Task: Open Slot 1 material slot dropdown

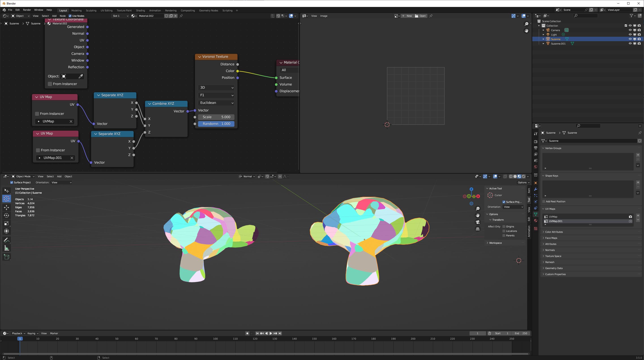Action: (x=120, y=16)
